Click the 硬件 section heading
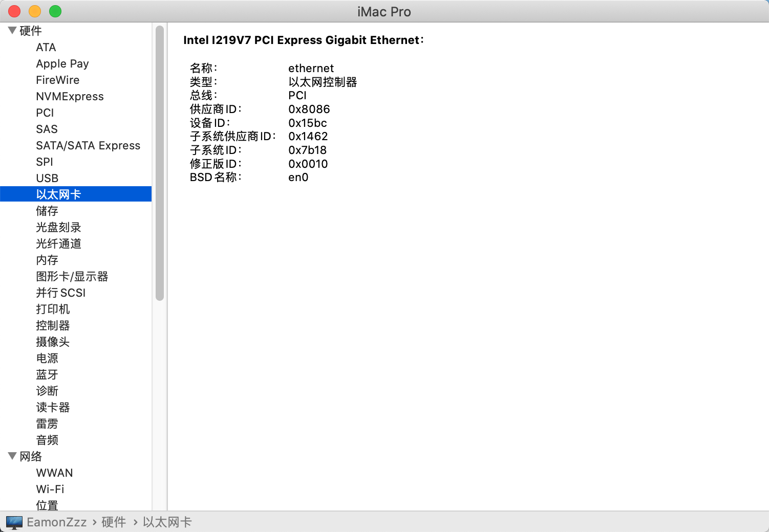The image size is (769, 532). (31, 31)
